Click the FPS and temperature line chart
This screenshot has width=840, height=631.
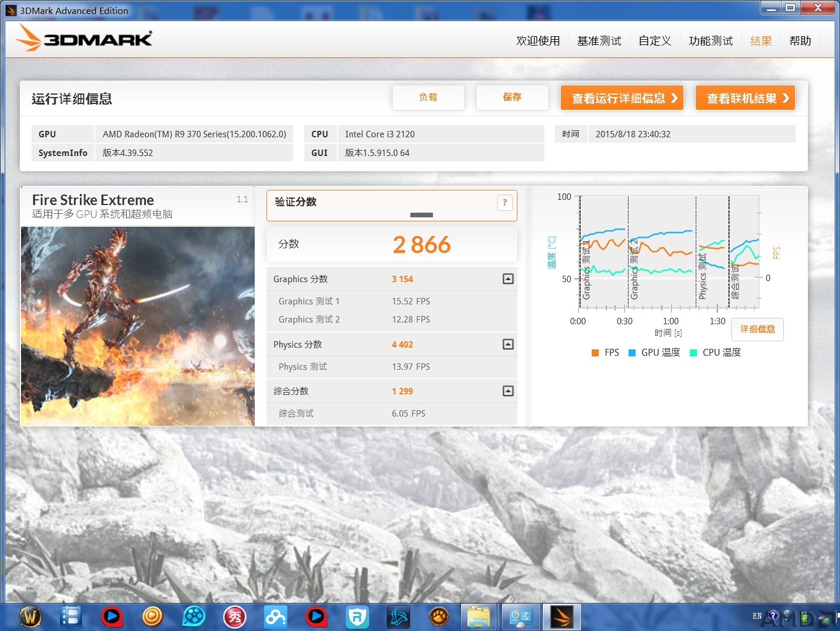pyautogui.click(x=669, y=252)
